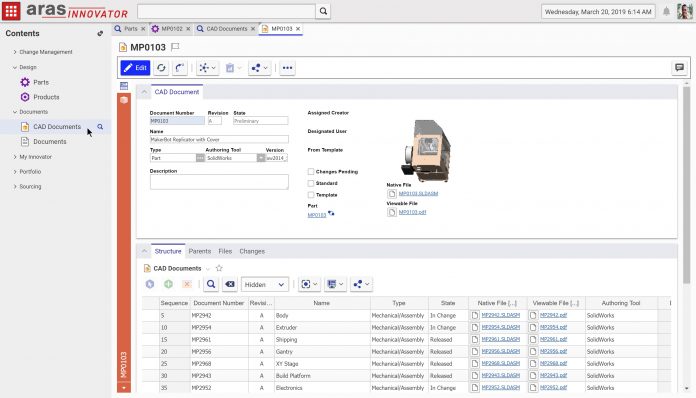The image size is (696, 398).
Task: Switch to the Files relationship tab
Action: point(225,251)
